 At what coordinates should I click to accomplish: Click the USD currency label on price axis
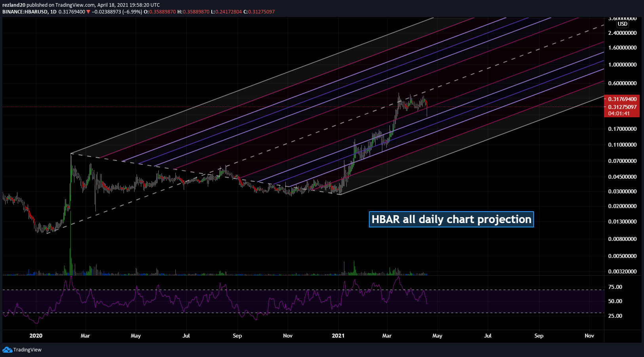pos(623,24)
